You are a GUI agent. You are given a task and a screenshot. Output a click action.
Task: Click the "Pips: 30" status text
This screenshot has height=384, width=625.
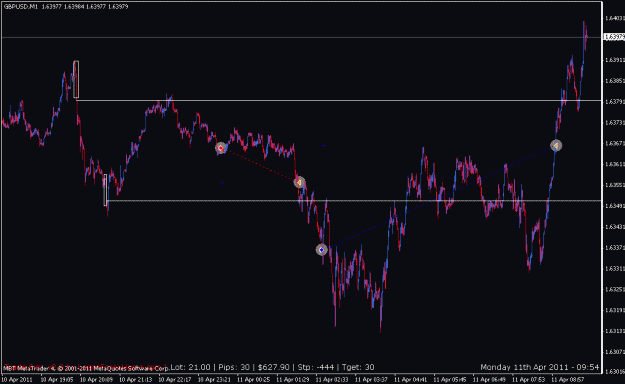tap(234, 367)
